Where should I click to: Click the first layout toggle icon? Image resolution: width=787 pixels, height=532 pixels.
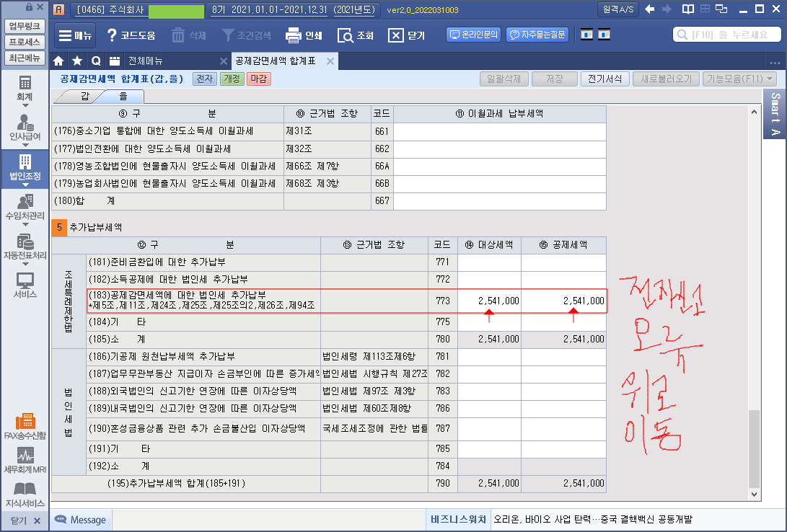[x=586, y=35]
